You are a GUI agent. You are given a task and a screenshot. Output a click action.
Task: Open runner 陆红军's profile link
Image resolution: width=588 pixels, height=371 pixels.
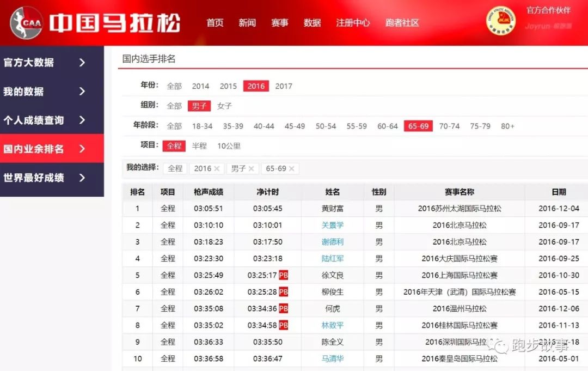[x=333, y=258]
